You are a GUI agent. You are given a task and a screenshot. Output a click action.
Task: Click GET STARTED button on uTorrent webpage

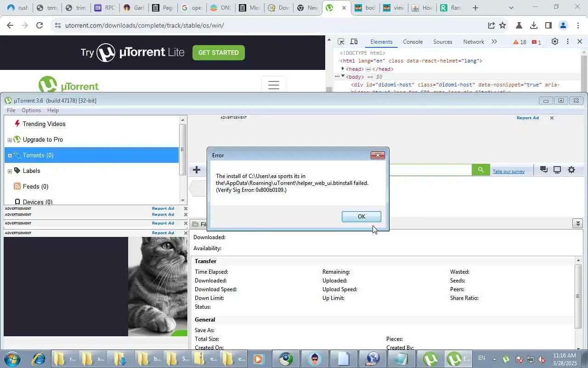coord(218,52)
